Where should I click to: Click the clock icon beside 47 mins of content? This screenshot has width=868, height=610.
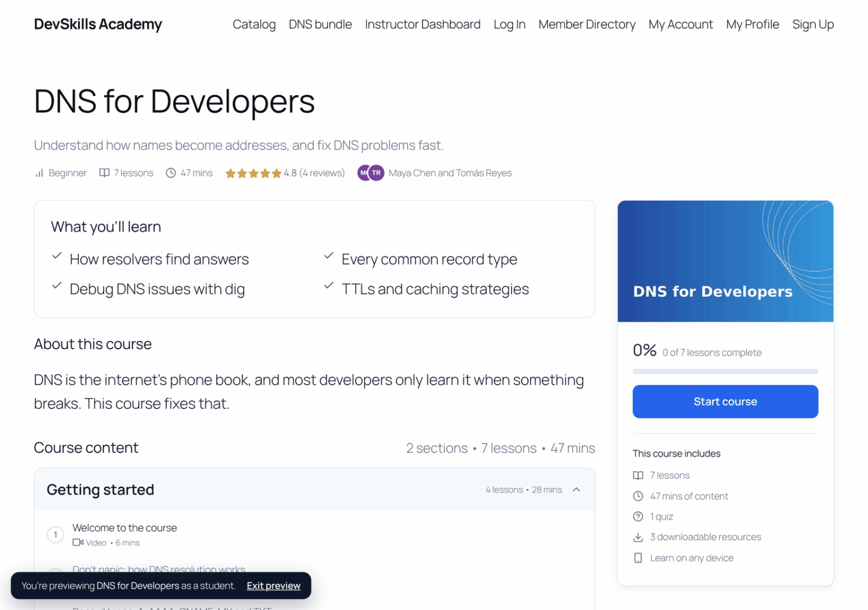(x=638, y=496)
